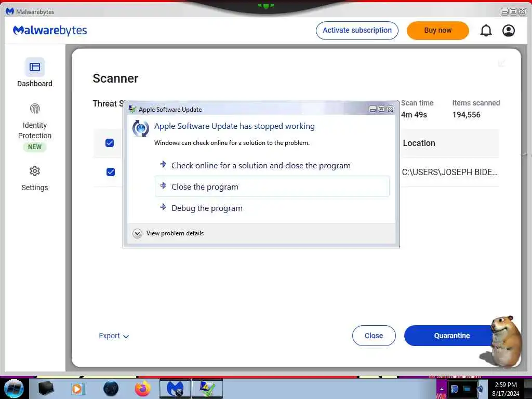Open Settings gear in the sidebar
The height and width of the screenshot is (399, 532).
[x=35, y=171]
